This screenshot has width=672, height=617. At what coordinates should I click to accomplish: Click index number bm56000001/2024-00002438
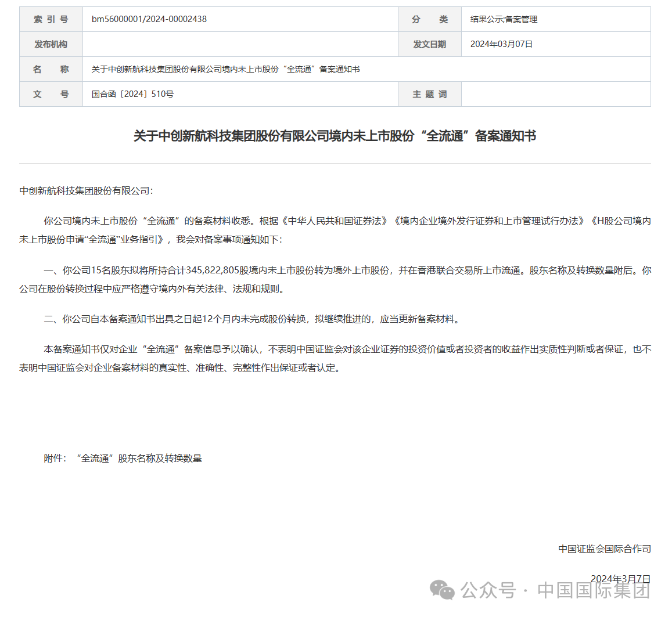point(149,19)
